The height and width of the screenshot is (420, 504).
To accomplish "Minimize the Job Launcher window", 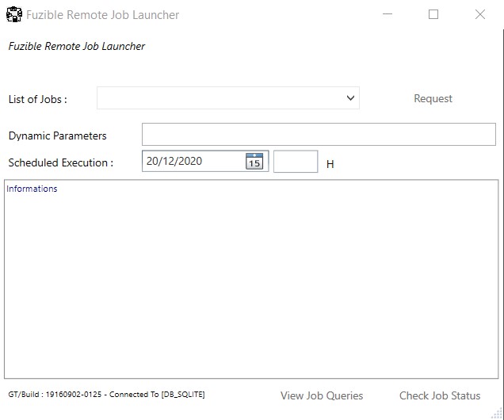I will coord(388,14).
